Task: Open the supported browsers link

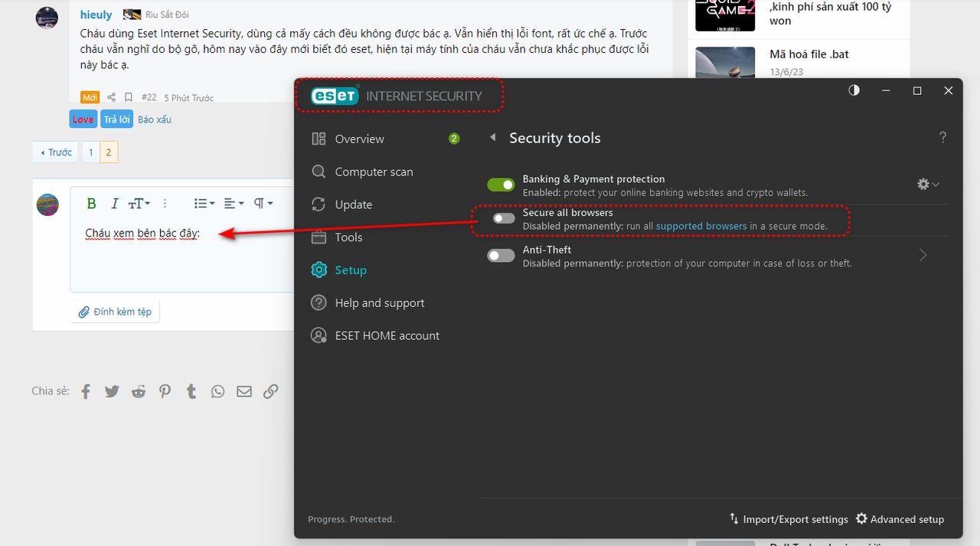Action: (x=701, y=226)
